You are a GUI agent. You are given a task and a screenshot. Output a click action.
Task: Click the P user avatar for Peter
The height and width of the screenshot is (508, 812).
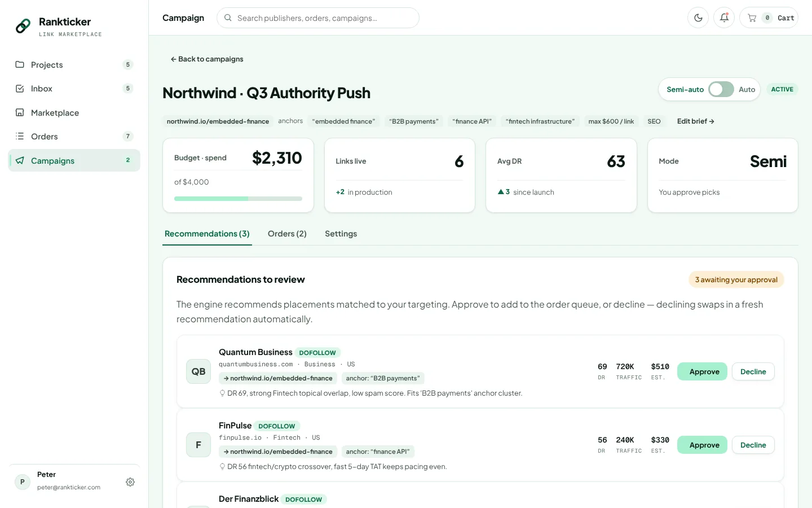coord(23,482)
